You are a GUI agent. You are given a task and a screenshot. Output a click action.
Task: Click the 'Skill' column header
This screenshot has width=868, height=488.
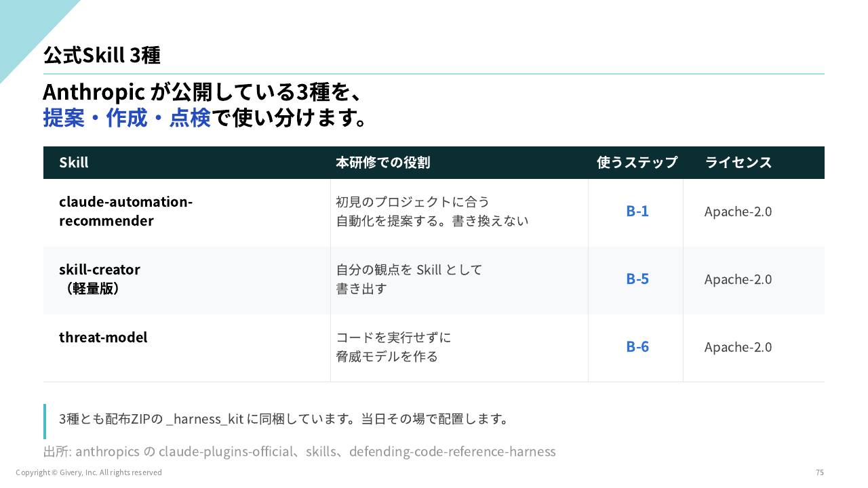point(73,163)
